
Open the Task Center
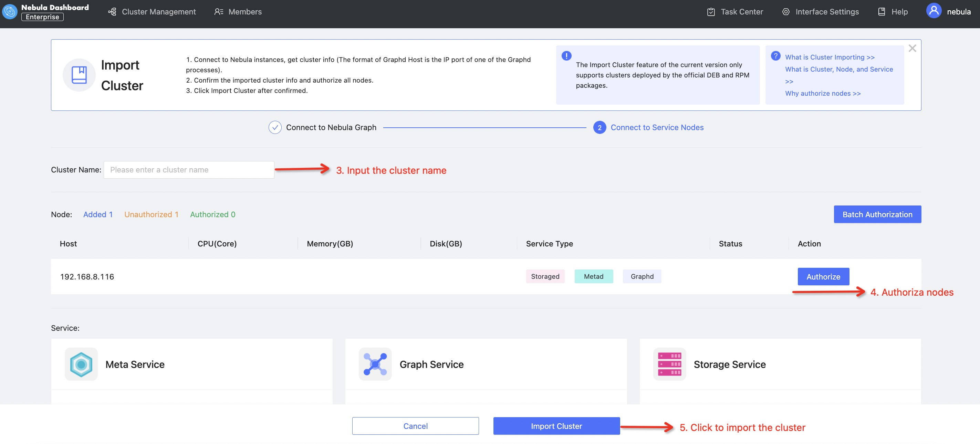click(735, 12)
